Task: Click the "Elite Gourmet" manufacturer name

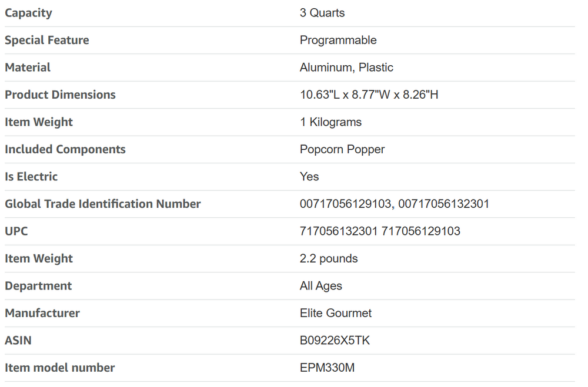Action: 336,313
